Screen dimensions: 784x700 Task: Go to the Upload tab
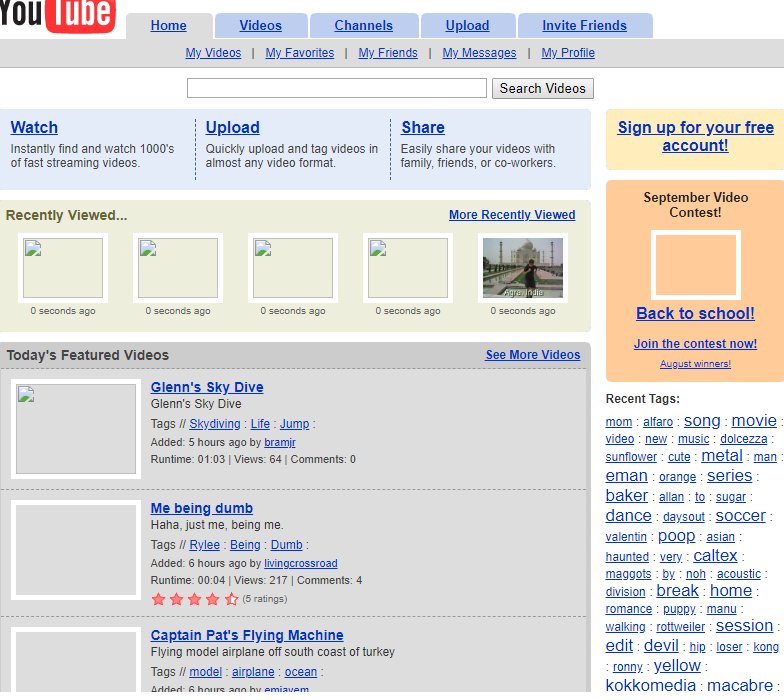click(x=468, y=26)
